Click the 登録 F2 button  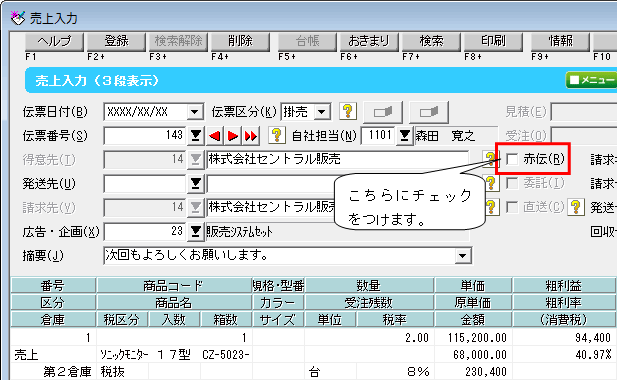116,41
